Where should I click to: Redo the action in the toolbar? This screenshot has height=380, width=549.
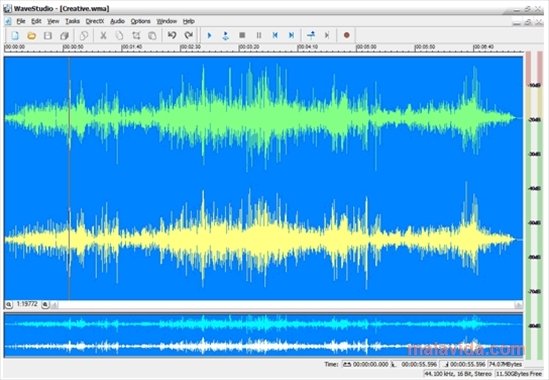pyautogui.click(x=188, y=35)
